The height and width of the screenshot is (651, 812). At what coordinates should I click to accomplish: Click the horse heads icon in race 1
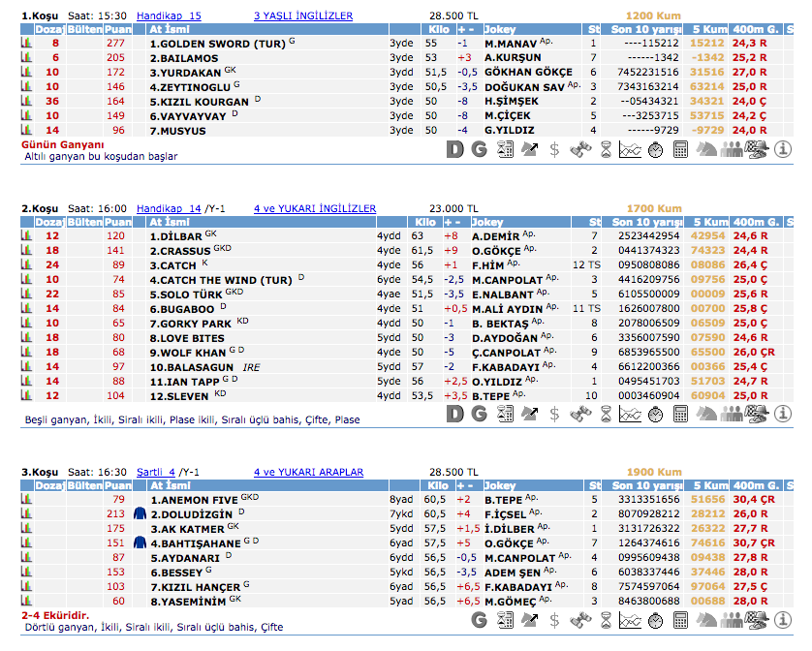[705, 149]
